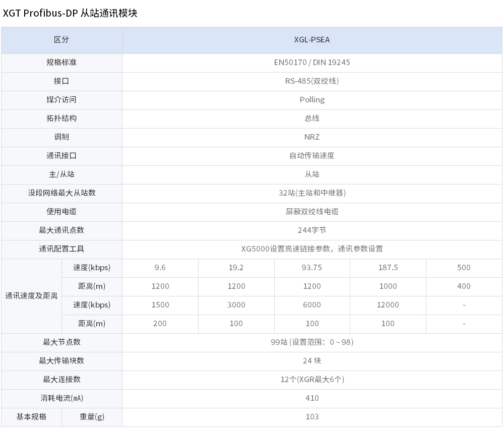
Task: Click the '1000' distance value
Action: coord(388,286)
